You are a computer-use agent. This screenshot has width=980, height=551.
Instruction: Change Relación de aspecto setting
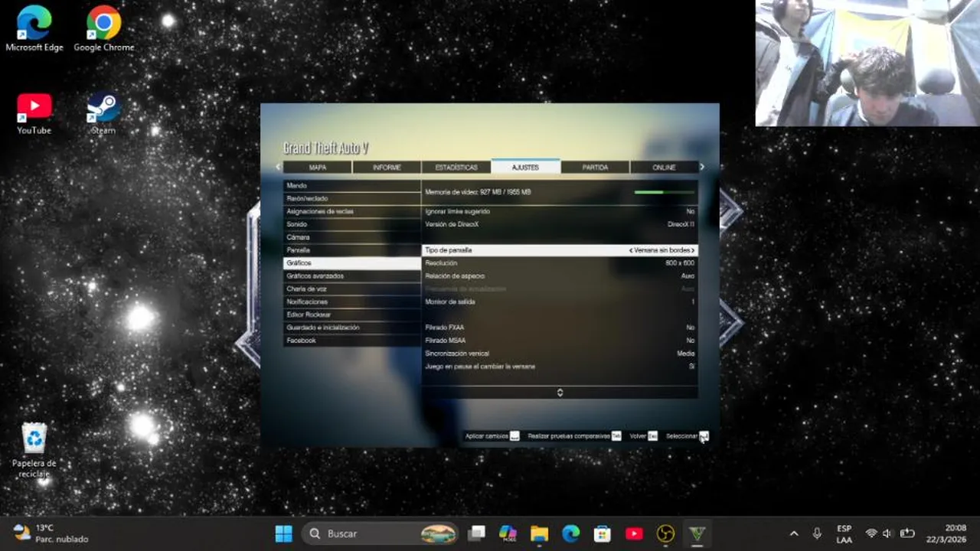tap(560, 275)
